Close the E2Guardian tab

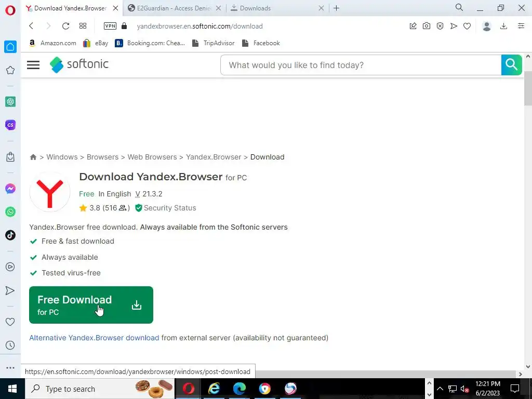click(x=219, y=8)
